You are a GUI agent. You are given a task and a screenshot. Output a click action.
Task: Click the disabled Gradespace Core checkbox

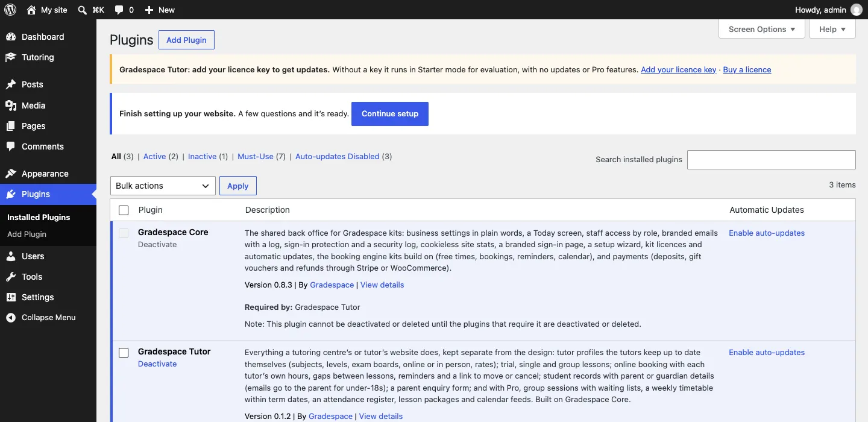[124, 233]
